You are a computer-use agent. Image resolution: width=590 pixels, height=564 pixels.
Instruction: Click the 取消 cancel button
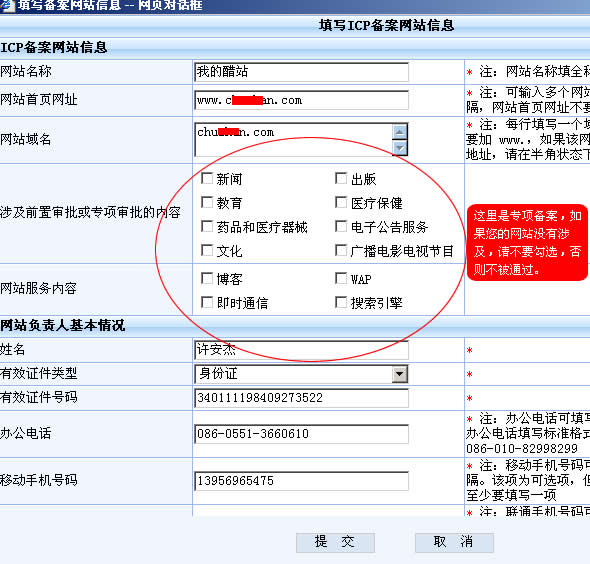click(454, 543)
